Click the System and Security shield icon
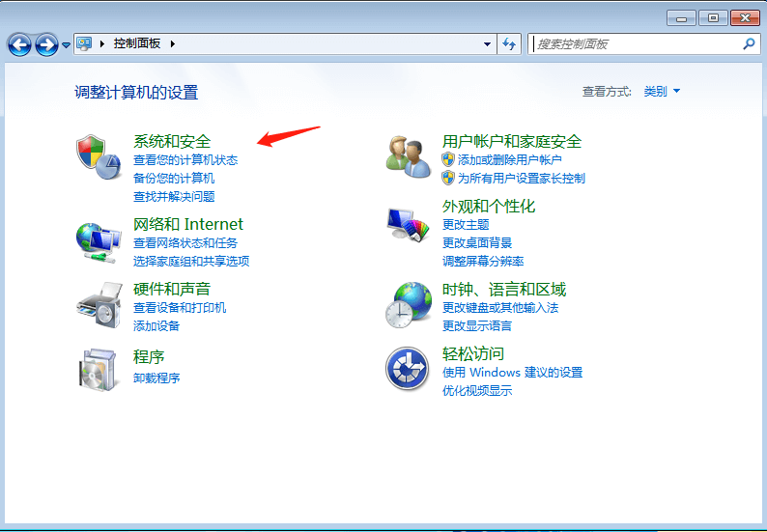Image resolution: width=767 pixels, height=532 pixels. (99, 157)
